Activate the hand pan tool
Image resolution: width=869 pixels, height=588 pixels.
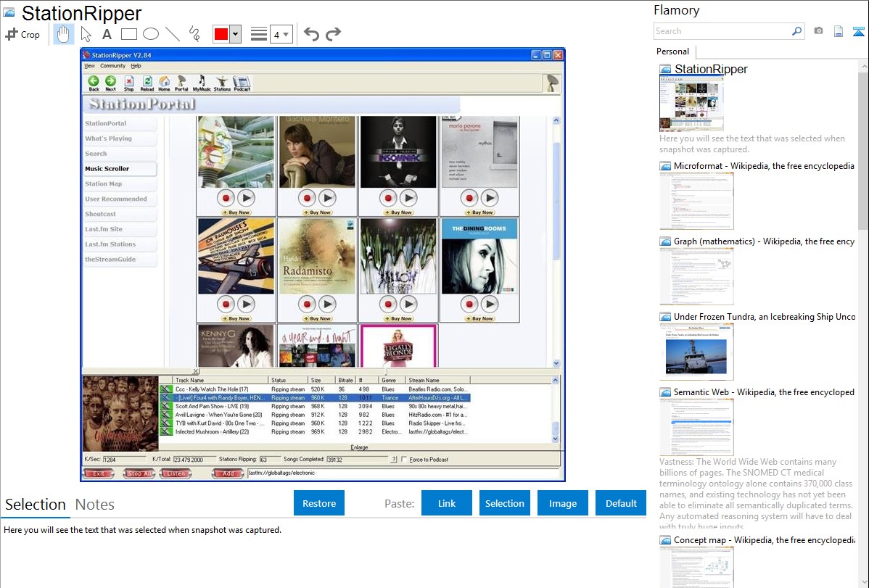tap(63, 34)
